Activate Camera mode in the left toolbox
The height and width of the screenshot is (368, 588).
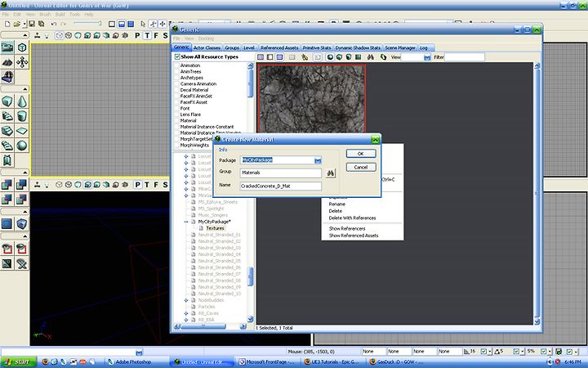(x=7, y=47)
